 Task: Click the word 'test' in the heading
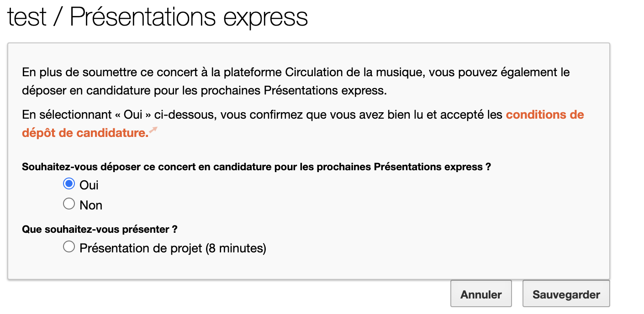point(27,17)
